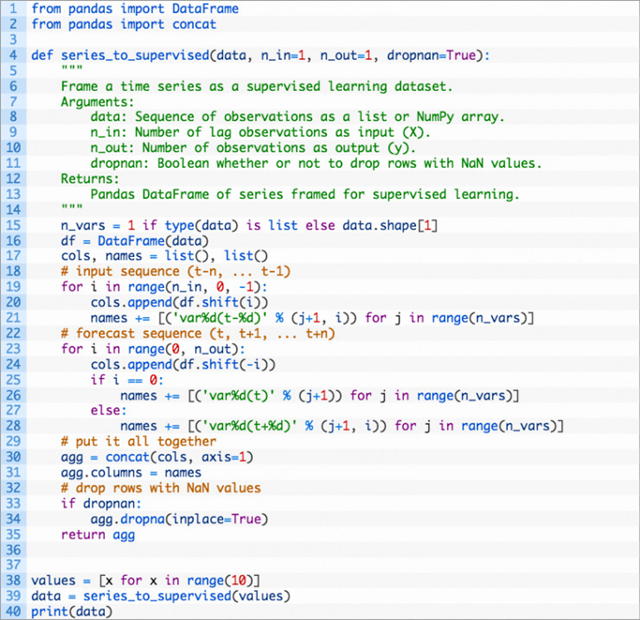
Task: Click line number 40 in the gutter
Action: (x=13, y=612)
